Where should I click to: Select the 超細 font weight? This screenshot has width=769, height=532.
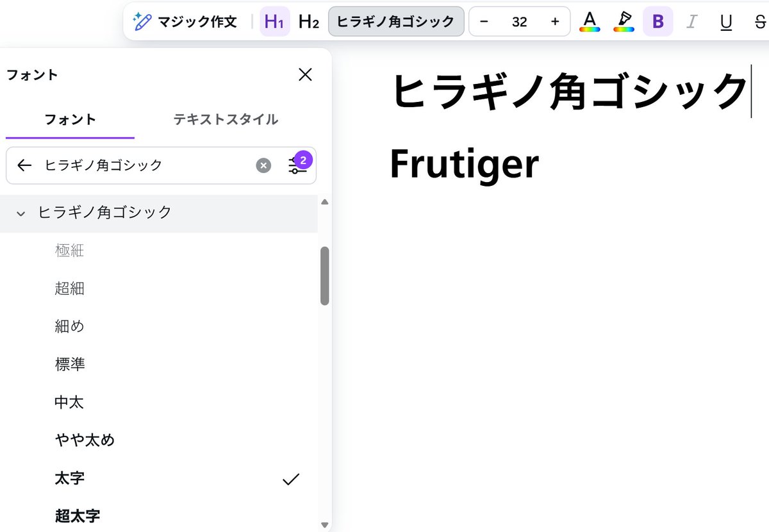pyautogui.click(x=158, y=289)
